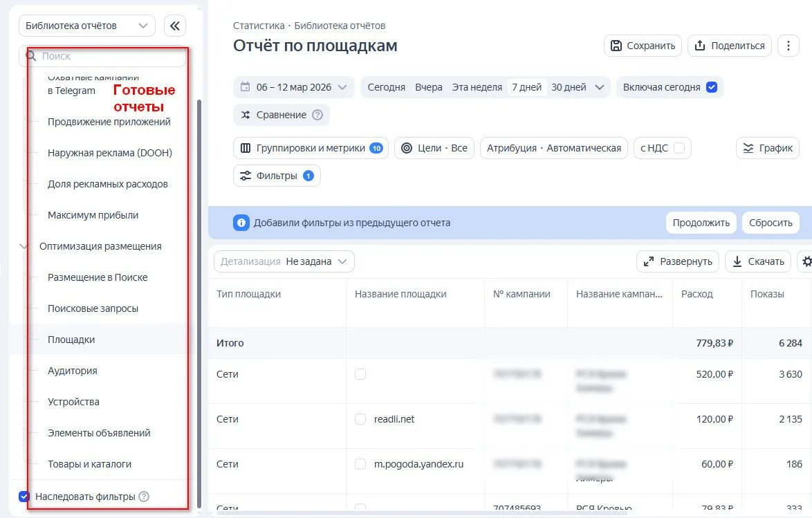
Task: Open the date range 06 – 12 мар 2026 dropdown
Action: [x=294, y=87]
